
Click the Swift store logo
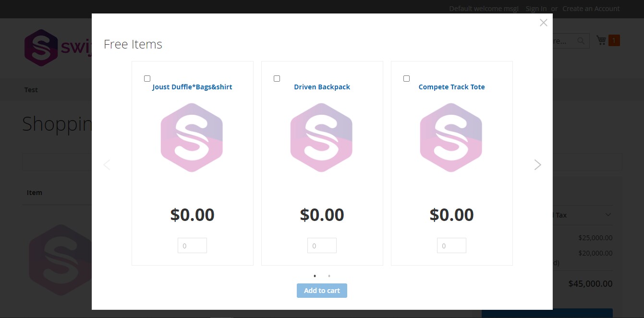click(41, 48)
